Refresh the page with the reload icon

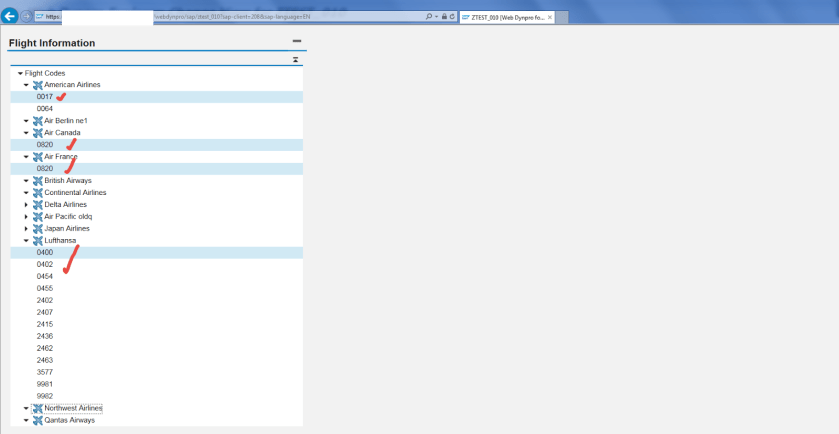click(x=452, y=17)
